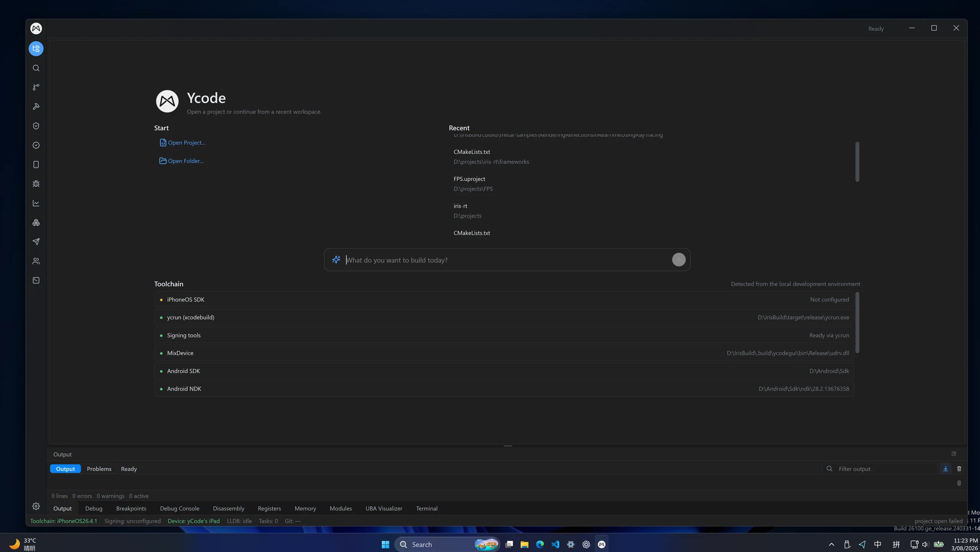Select the Android SDK toolchain row

504,371
